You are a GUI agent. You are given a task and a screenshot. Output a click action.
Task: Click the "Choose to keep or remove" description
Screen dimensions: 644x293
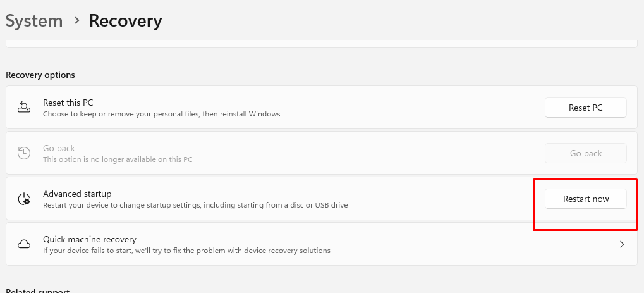(161, 114)
